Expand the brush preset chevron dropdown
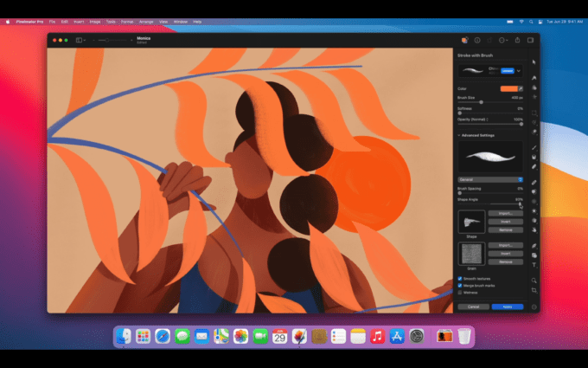This screenshot has height=368, width=588. click(x=519, y=70)
